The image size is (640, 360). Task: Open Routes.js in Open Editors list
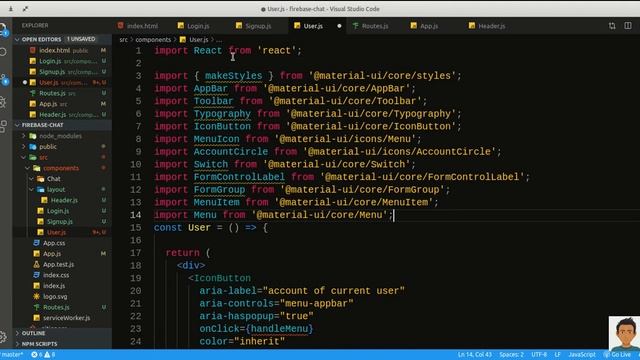[x=52, y=93]
